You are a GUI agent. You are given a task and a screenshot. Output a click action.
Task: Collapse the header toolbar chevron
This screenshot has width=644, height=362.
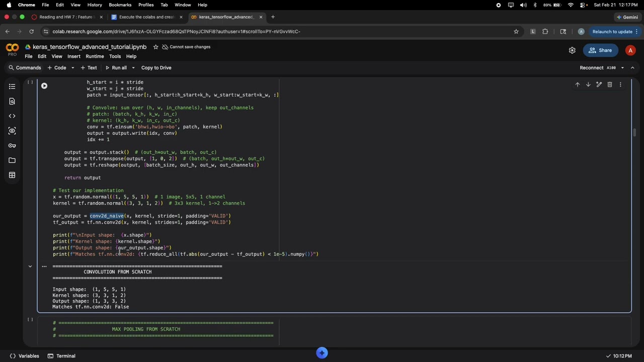pos(633,68)
